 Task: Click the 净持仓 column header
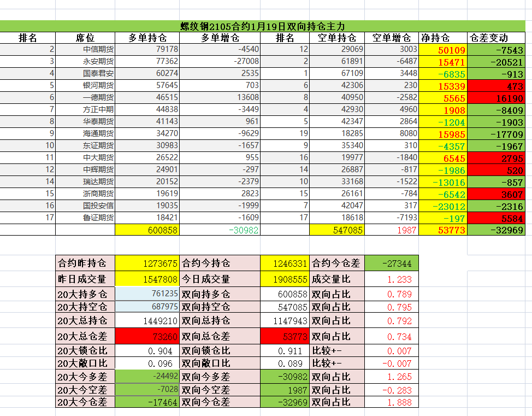point(443,38)
